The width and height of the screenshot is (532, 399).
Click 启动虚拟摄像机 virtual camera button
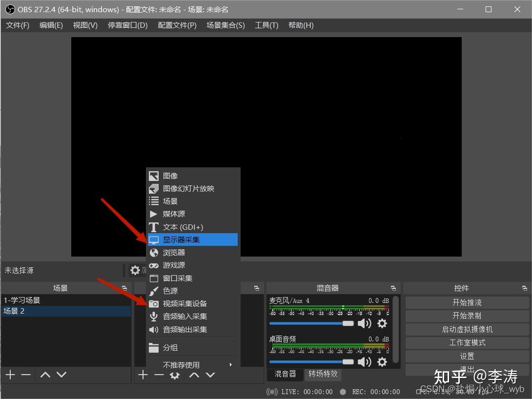467,329
